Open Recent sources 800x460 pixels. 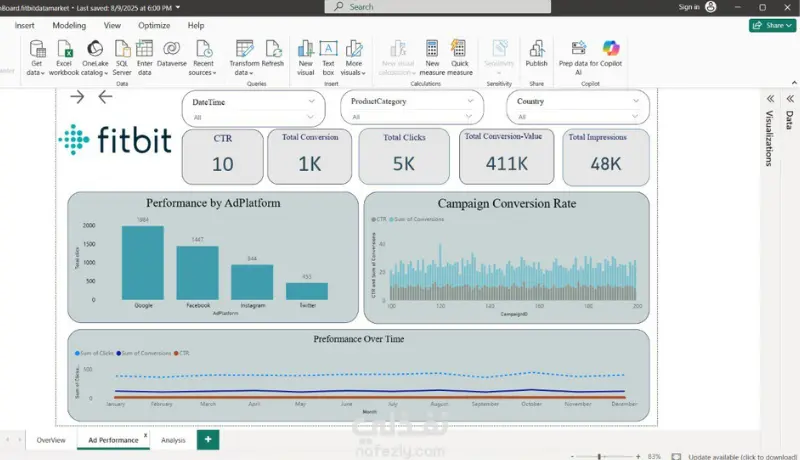coord(203,58)
